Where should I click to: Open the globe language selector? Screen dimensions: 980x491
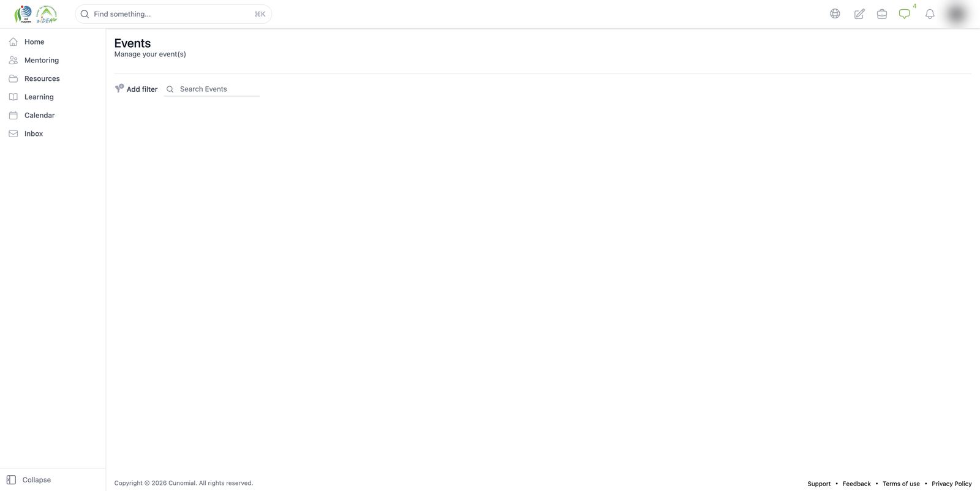(835, 13)
